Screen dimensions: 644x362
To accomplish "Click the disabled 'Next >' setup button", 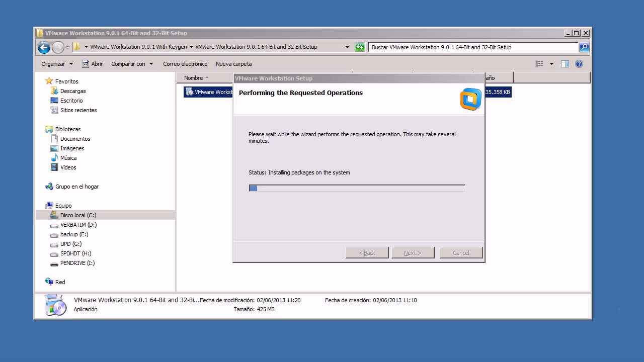I will click(413, 253).
